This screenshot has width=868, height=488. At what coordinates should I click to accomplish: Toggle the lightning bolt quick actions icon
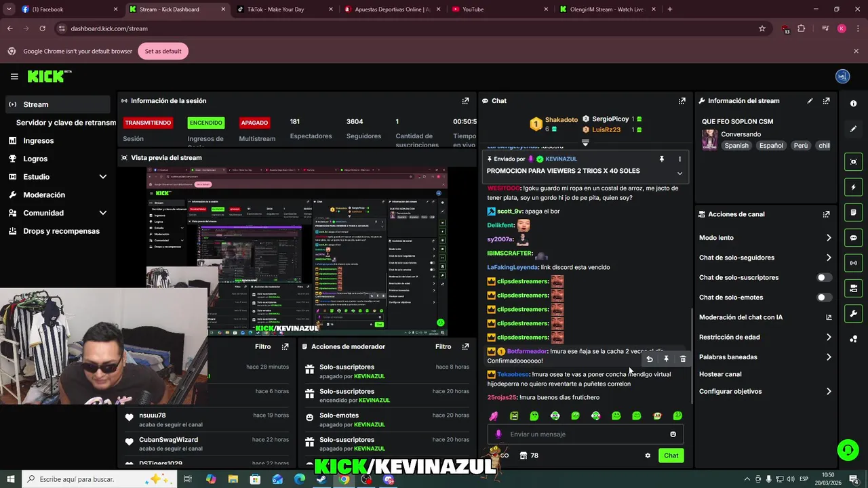coord(853,187)
